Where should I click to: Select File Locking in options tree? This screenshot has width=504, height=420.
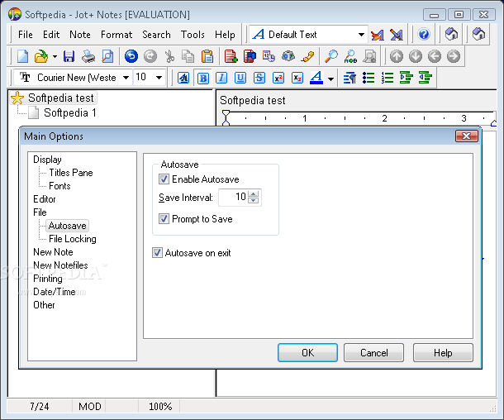click(73, 239)
